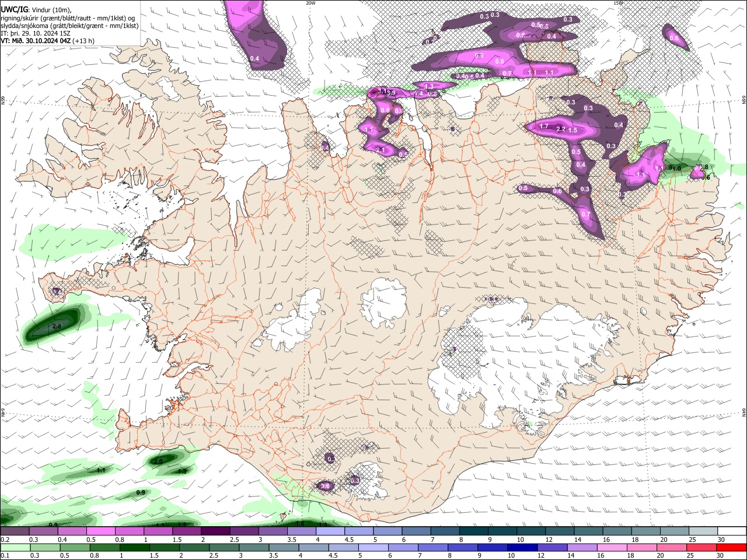Click the '15W' longitude label
747x560 pixels.
point(618,3)
